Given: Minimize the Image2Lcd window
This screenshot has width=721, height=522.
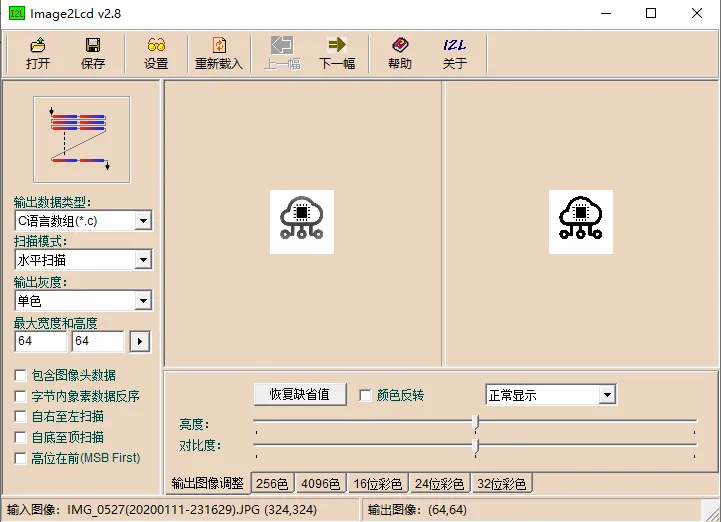Looking at the screenshot, I should (x=606, y=13).
